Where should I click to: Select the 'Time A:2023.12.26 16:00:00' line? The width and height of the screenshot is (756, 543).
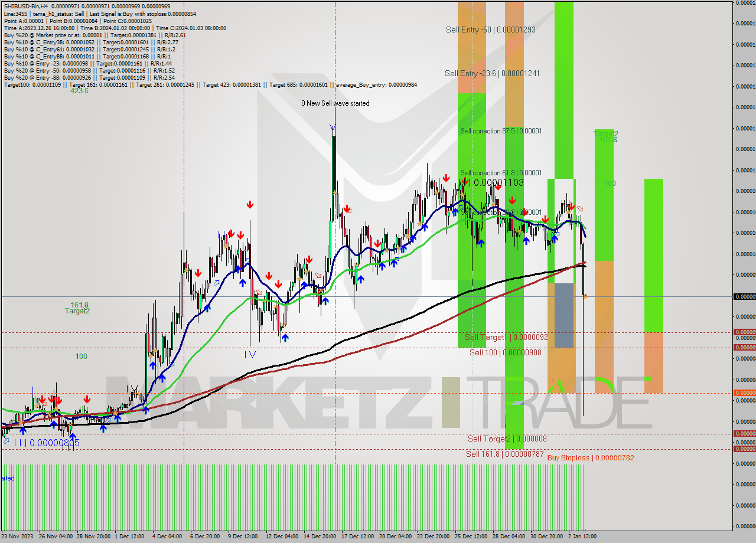pos(115,28)
